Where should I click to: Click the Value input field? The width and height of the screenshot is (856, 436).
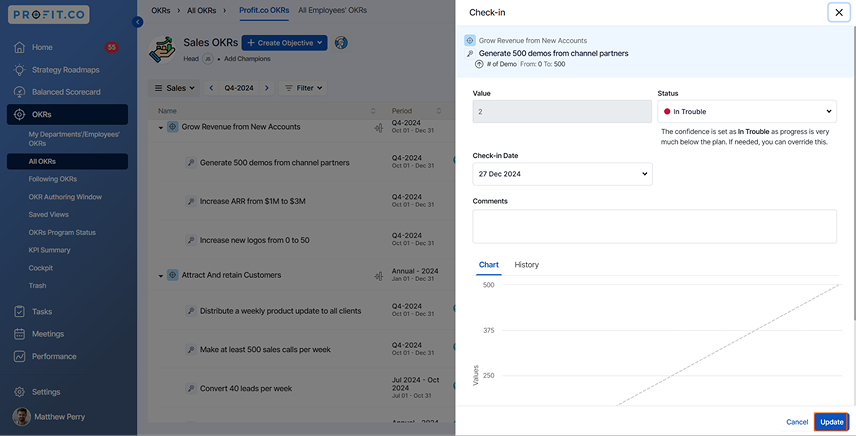pyautogui.click(x=562, y=111)
